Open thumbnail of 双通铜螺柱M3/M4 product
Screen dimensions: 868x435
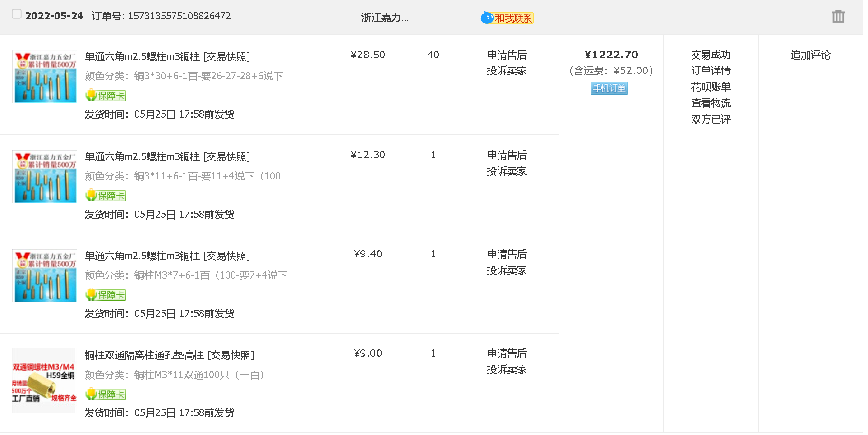[x=43, y=380]
